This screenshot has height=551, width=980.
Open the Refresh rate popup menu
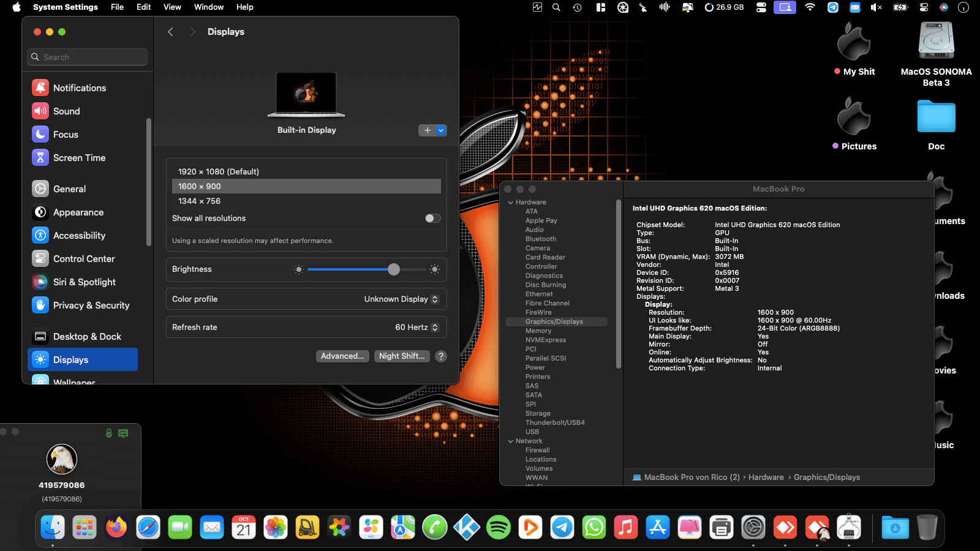[x=417, y=328]
